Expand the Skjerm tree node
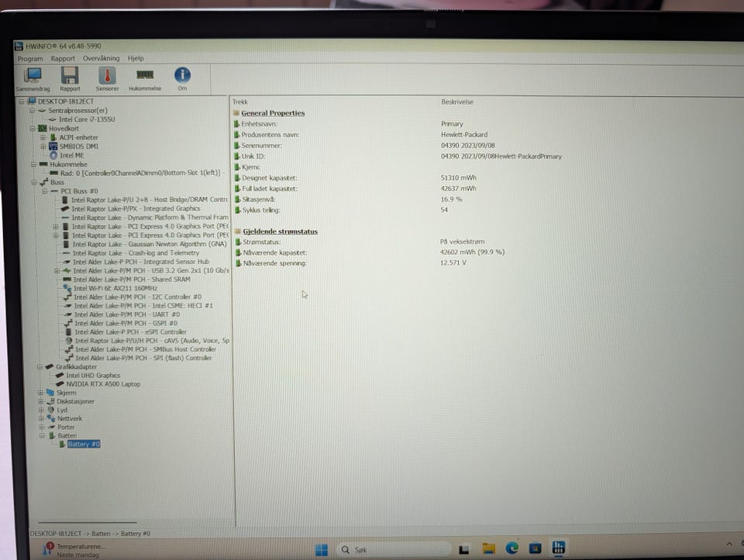 41,393
